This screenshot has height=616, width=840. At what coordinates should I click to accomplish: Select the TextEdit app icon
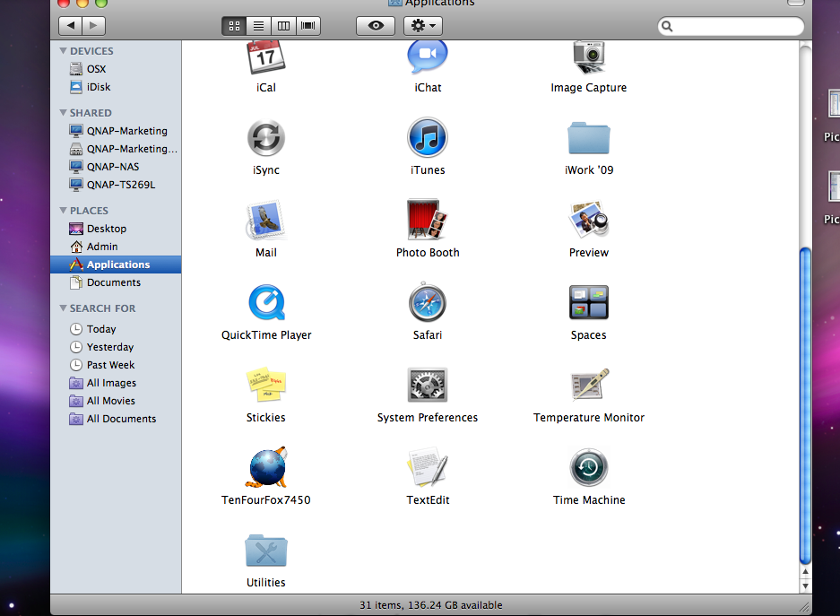point(428,467)
